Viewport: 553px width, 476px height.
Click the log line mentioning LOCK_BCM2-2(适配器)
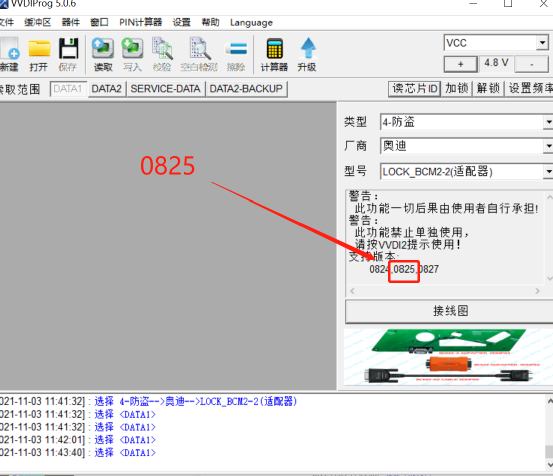pyautogui.click(x=148, y=401)
